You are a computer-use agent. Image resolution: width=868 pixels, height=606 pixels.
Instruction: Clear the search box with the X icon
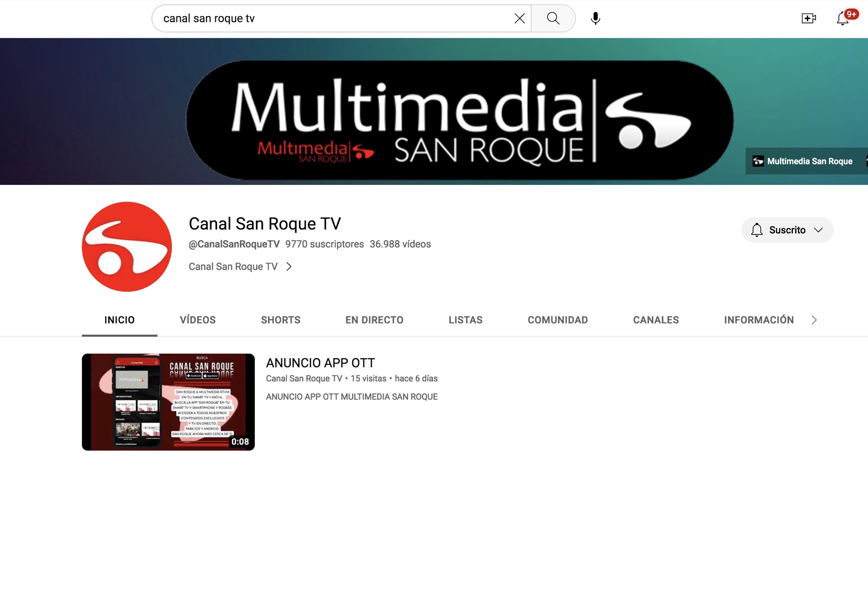(x=519, y=18)
